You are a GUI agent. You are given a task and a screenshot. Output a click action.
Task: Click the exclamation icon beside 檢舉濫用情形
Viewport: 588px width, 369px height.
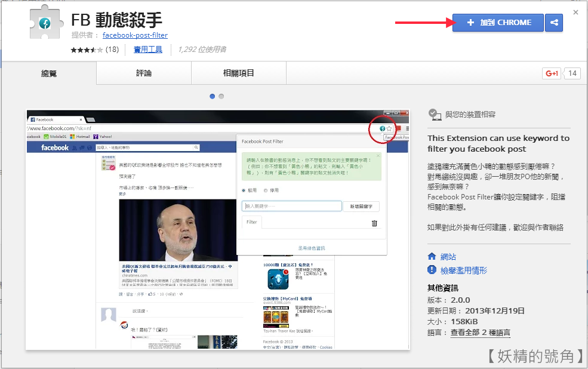tap(432, 270)
